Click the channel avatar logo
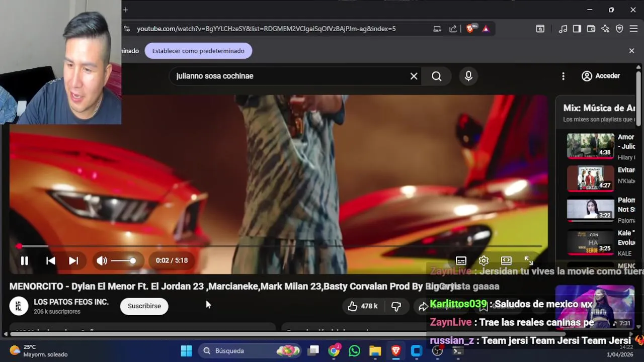The height and width of the screenshot is (362, 644). [19, 306]
